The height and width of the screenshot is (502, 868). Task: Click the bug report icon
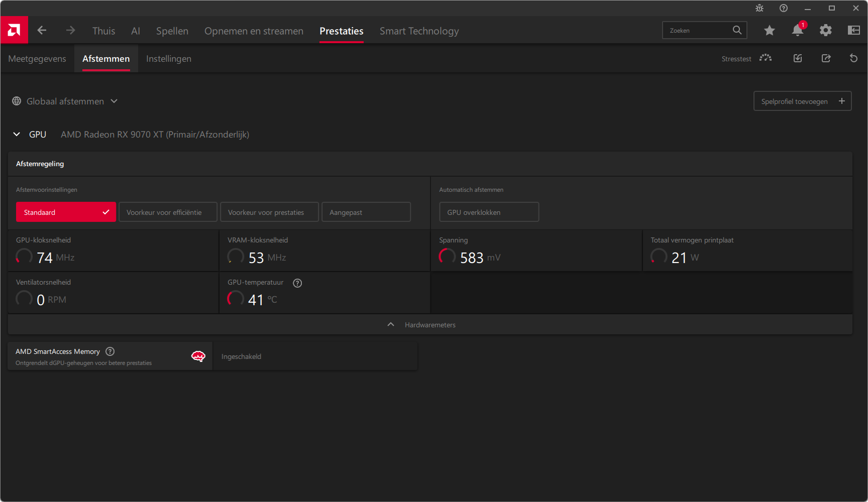click(x=759, y=8)
